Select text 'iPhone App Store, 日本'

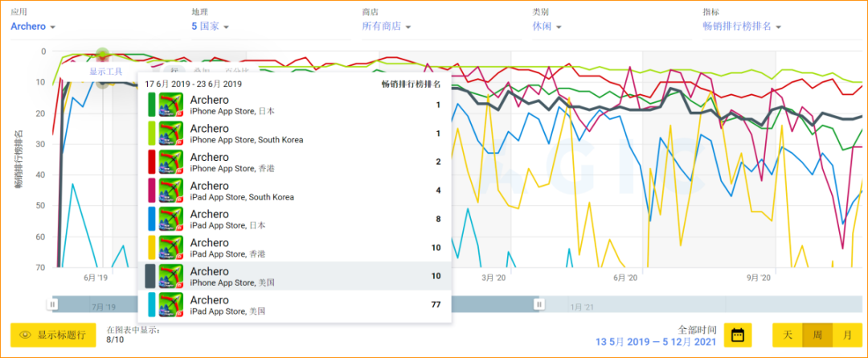coord(232,111)
